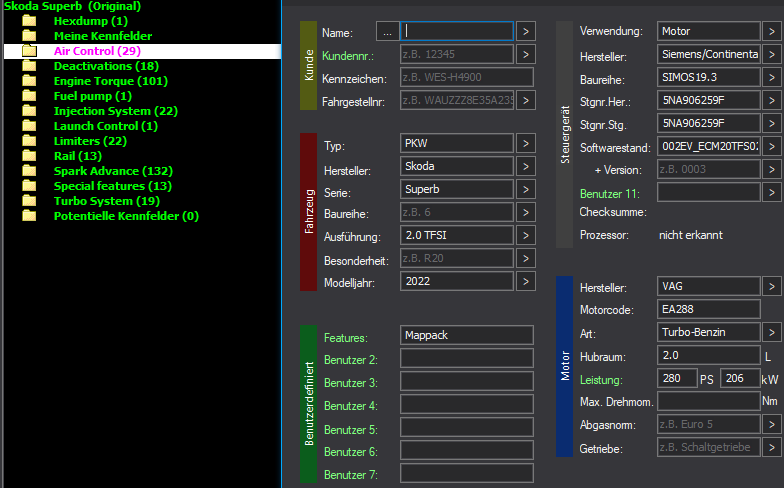Click the Hubraum field showing 2.0
The height and width of the screenshot is (488, 784).
pyautogui.click(x=708, y=355)
